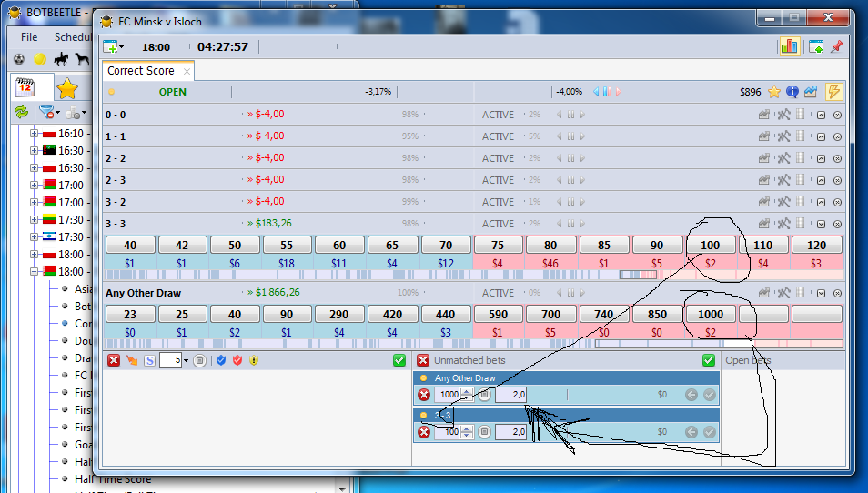Click the pause icon in the 1 - 1 row
This screenshot has height=493, width=868.
click(x=570, y=136)
